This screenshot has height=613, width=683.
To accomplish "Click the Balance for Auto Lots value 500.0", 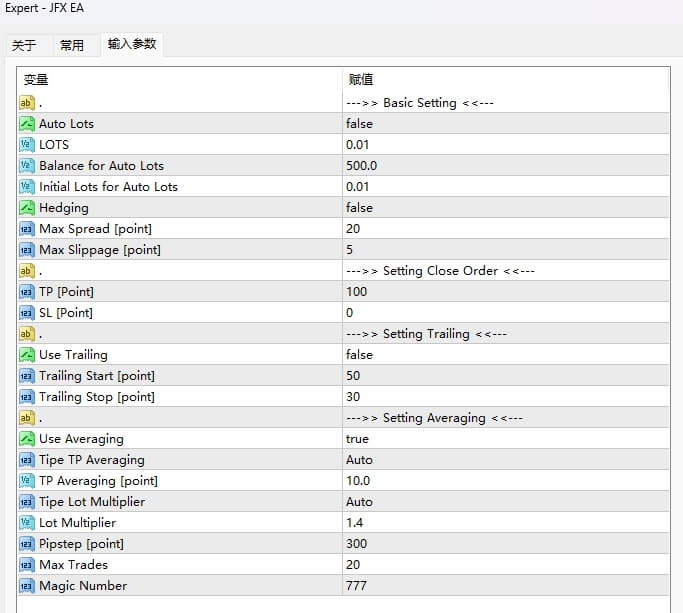I will click(362, 166).
